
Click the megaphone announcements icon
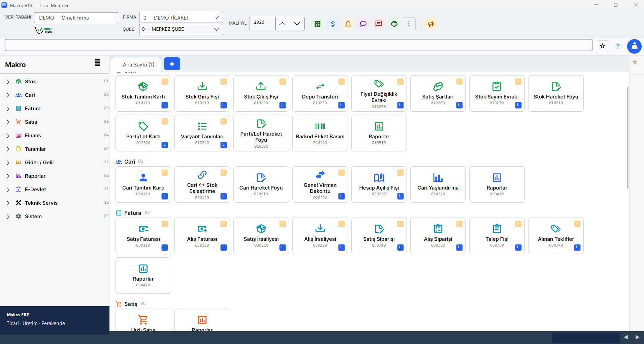coord(431,24)
